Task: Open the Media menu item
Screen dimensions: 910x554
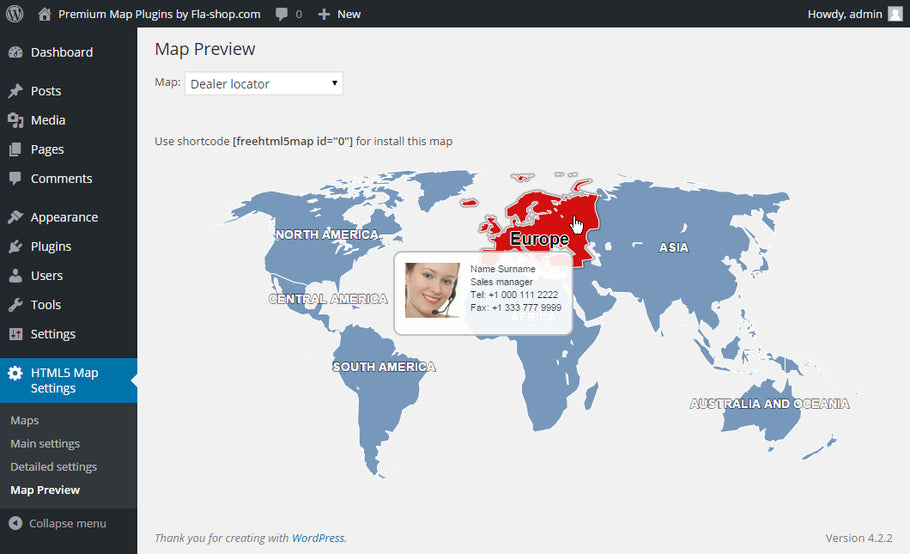Action: click(48, 120)
